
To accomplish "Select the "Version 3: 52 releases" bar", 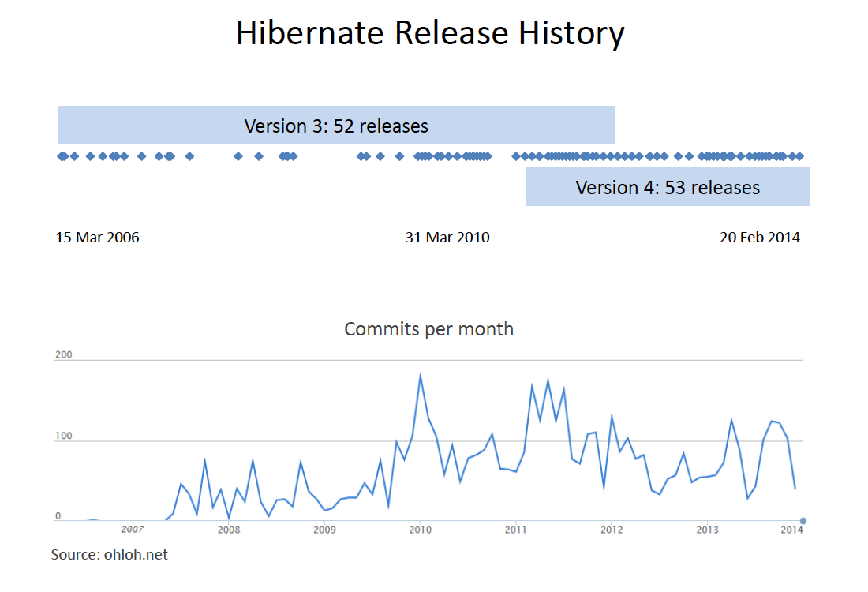I will (x=335, y=126).
